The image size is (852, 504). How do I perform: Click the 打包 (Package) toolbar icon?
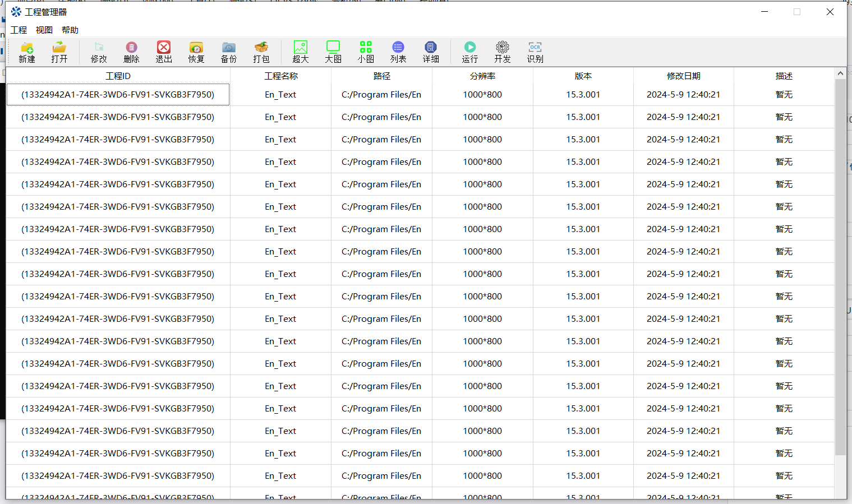(x=261, y=52)
